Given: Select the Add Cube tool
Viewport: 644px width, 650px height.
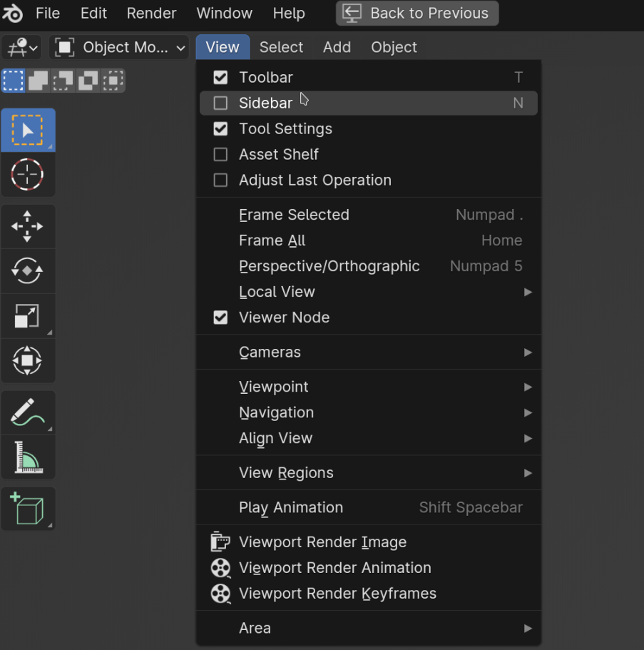Looking at the screenshot, I should click(x=28, y=509).
